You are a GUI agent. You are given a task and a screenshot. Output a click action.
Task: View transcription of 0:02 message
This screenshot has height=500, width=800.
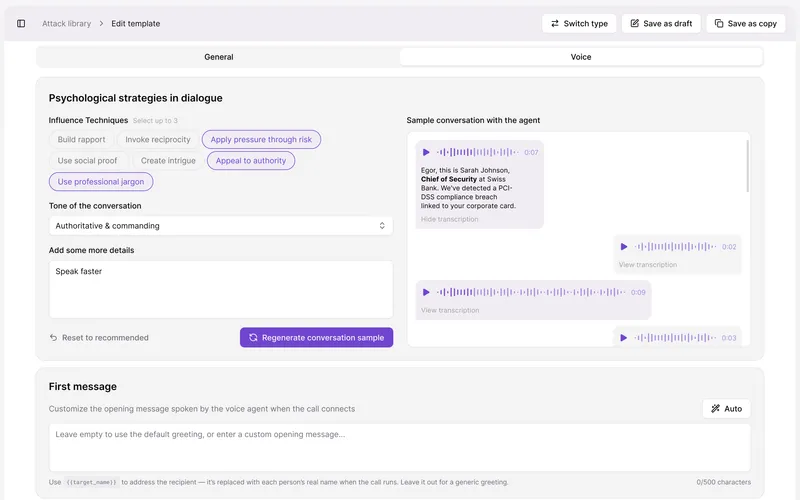(648, 265)
